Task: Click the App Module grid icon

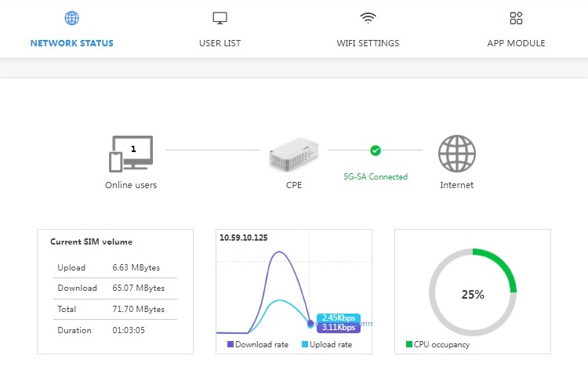Action: 516,18
